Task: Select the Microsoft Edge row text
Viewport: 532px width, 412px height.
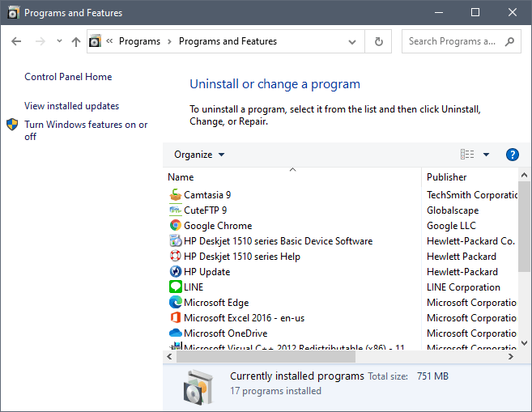Action: point(216,303)
